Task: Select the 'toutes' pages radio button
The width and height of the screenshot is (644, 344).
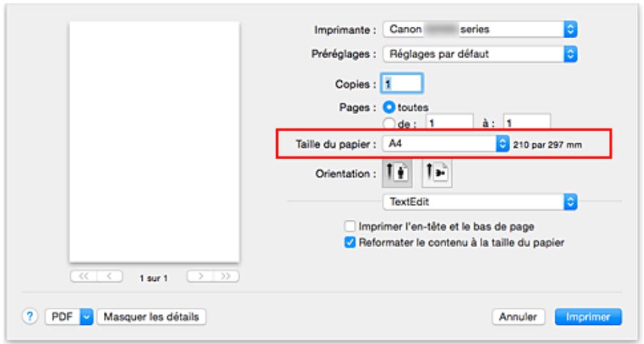Action: click(387, 107)
